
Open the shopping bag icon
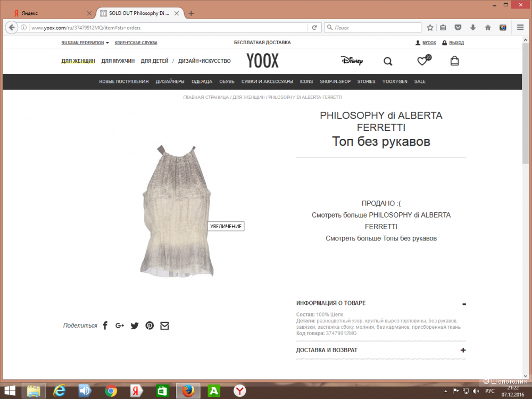454,61
